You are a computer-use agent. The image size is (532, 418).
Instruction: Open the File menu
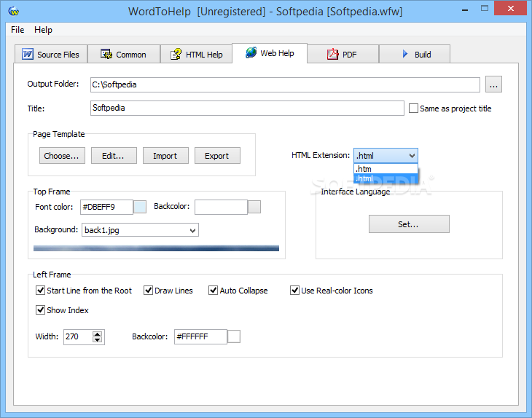[x=17, y=30]
